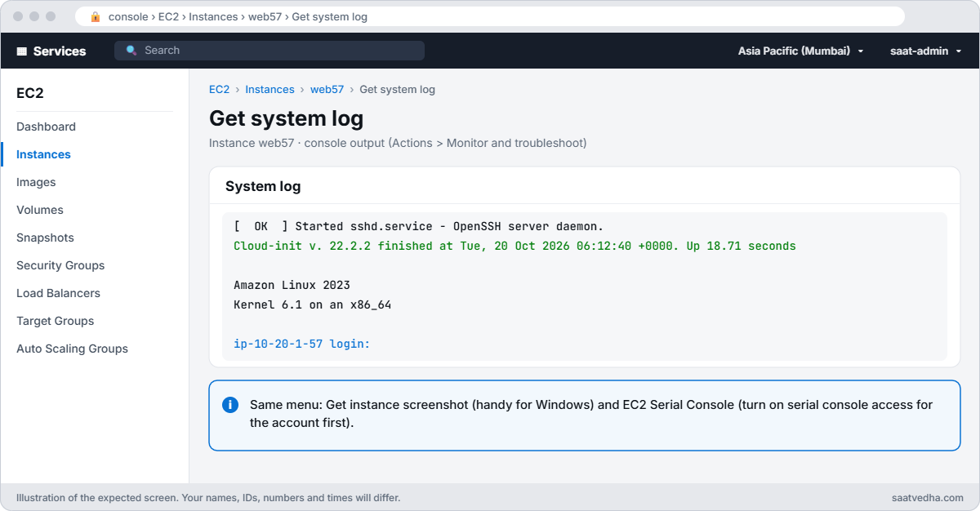
Task: Click the EC2 sidebar heading
Action: (30, 93)
